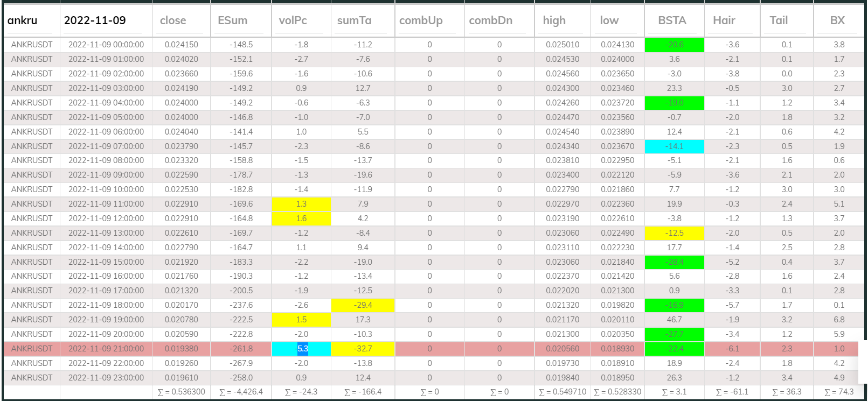Click the sumTa total -166.4

coord(363,392)
